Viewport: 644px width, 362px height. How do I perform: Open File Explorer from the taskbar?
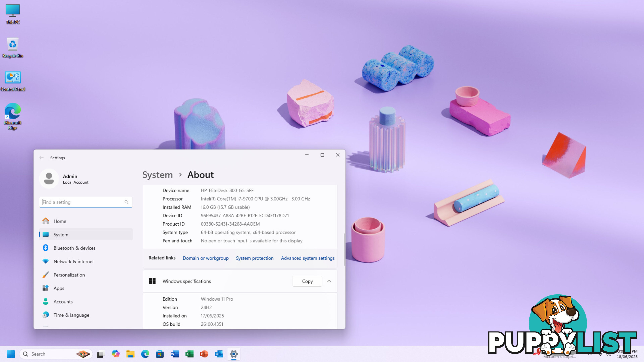tap(130, 354)
